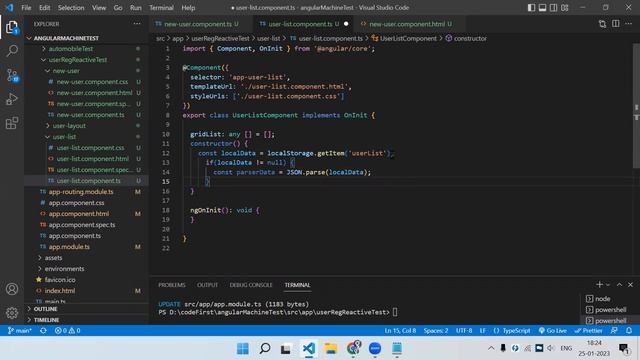
Task: Switch to the OUTPUT panel tab
Action: [207, 285]
